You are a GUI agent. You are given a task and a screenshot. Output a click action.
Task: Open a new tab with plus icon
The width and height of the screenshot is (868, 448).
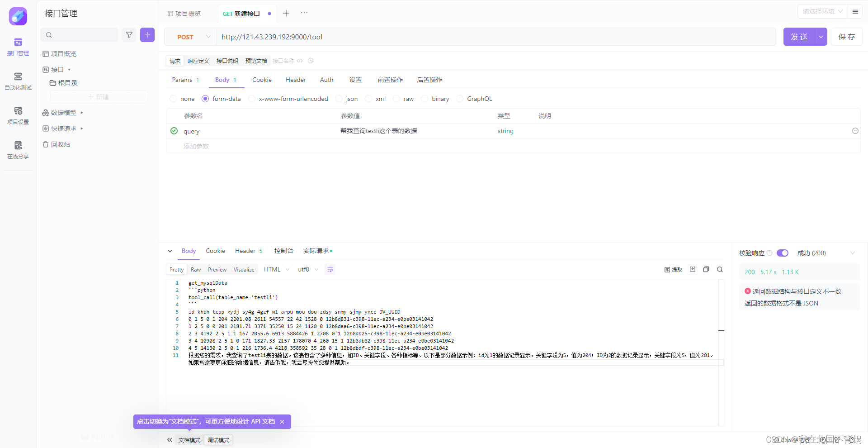point(286,13)
